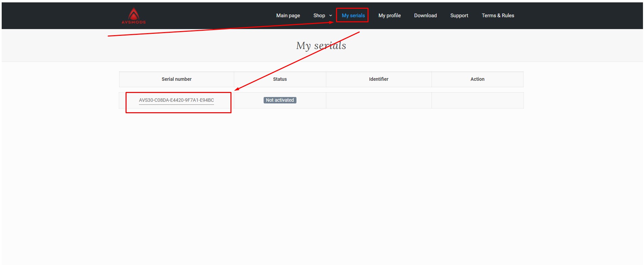Navigate to My profile
The width and height of the screenshot is (644, 266).
point(389,16)
